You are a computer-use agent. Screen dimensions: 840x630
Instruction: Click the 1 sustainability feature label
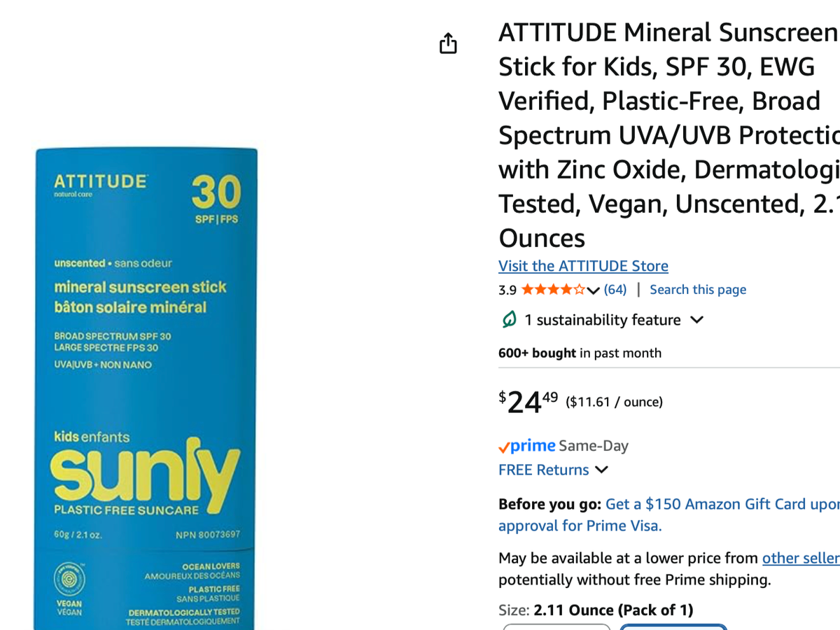pyautogui.click(x=602, y=320)
